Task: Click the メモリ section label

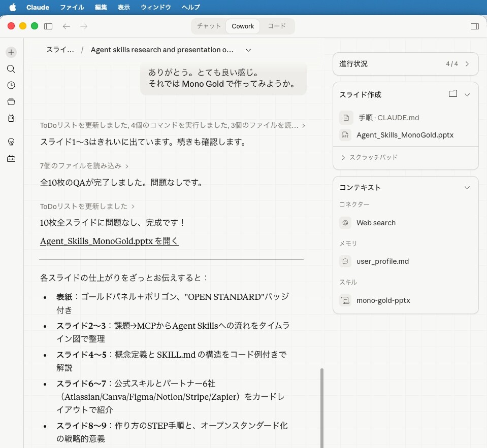Action: click(348, 244)
